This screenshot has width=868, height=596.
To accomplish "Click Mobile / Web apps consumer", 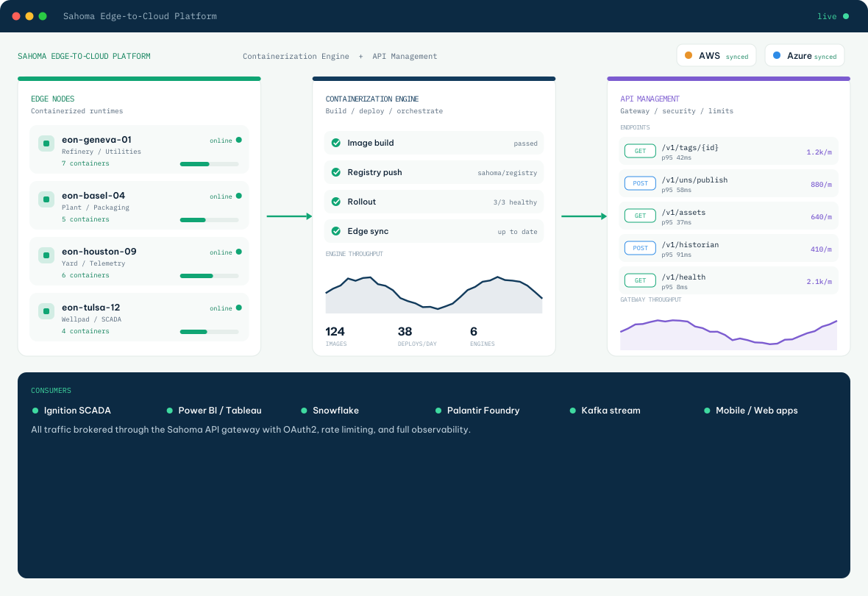I will (x=757, y=411).
